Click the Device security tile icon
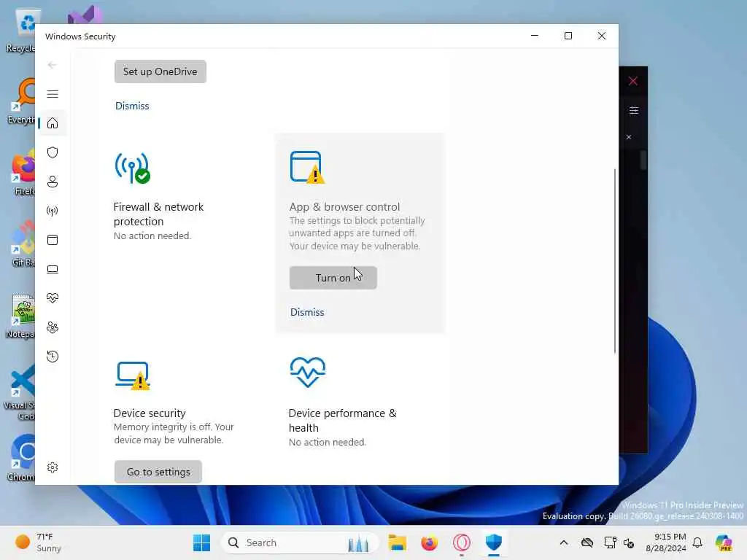The height and width of the screenshot is (560, 747). 133,376
